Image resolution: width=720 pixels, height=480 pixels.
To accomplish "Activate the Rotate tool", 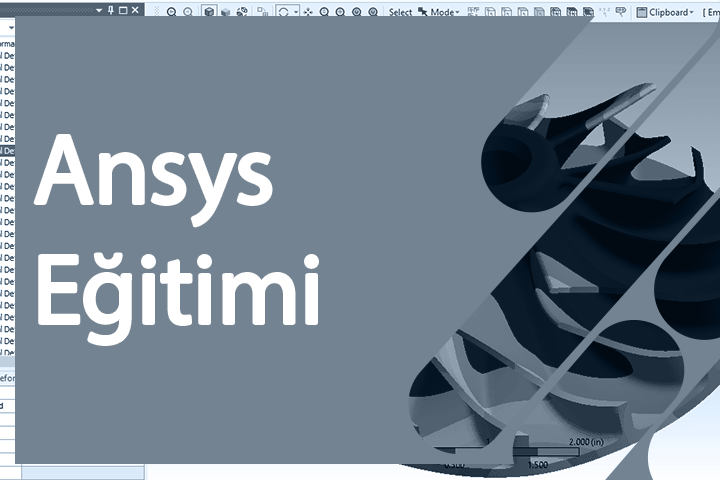I will point(284,12).
